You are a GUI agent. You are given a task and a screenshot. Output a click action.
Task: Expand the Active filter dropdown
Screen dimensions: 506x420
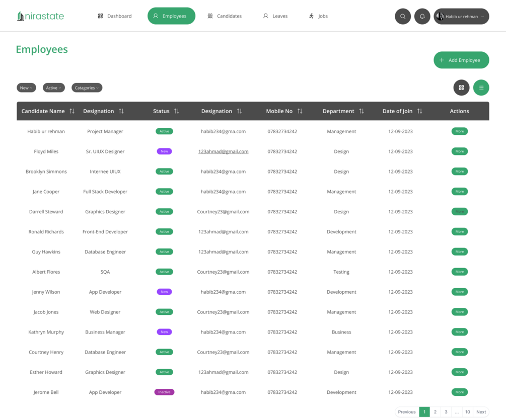click(54, 88)
